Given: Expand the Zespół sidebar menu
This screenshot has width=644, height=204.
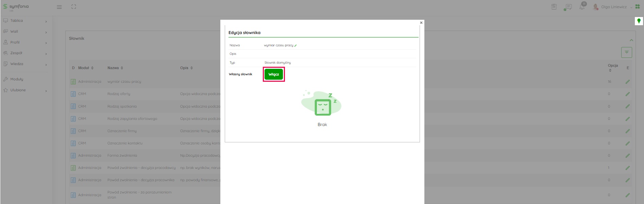Looking at the screenshot, I should pyautogui.click(x=24, y=53).
